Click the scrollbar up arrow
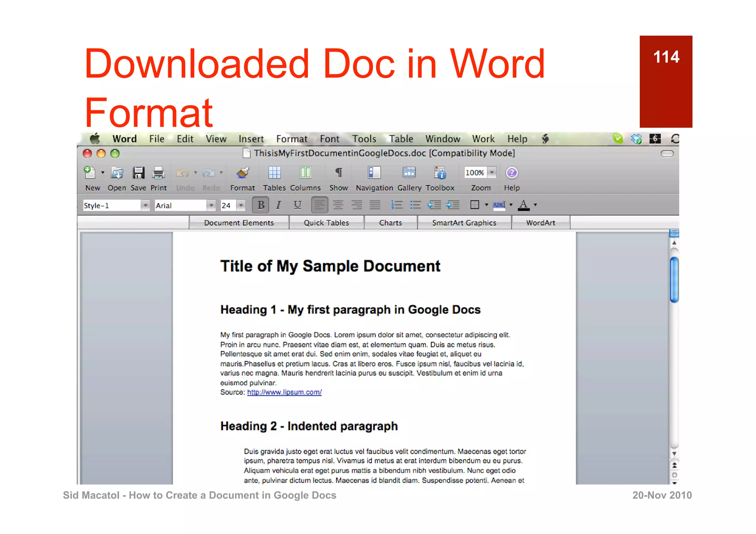This screenshot has width=756, height=534. tap(674, 243)
